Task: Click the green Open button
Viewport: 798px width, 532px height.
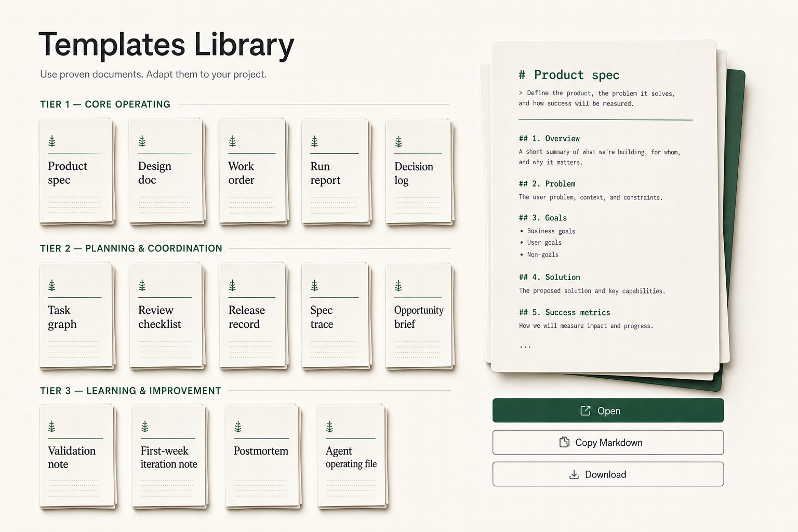Action: pyautogui.click(x=608, y=410)
